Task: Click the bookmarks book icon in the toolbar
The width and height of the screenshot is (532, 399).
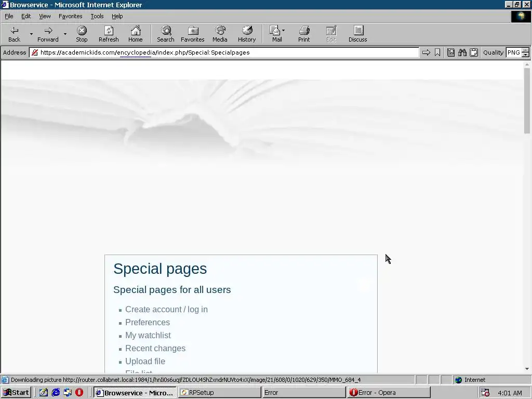Action: [450, 52]
